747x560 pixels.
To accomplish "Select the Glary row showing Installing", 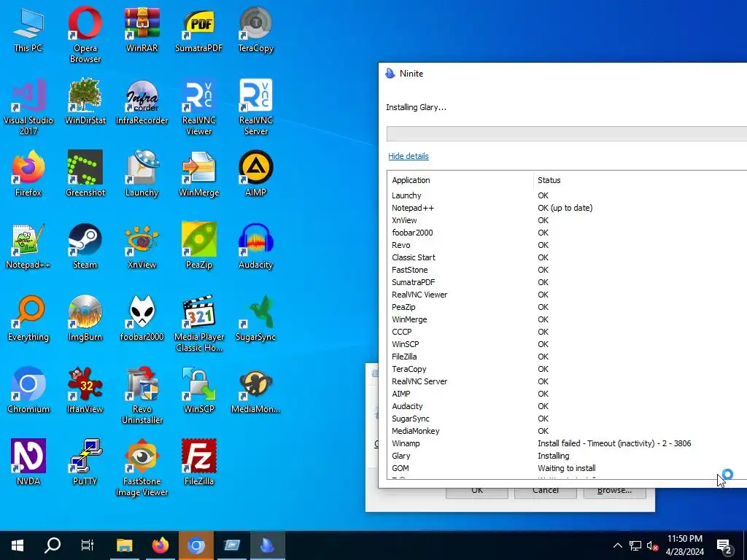I will [x=567, y=456].
